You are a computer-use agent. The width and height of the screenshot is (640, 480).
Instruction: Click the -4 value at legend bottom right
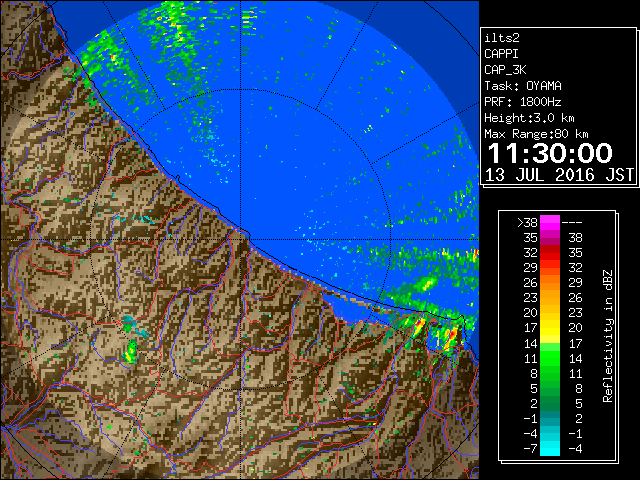click(575, 449)
